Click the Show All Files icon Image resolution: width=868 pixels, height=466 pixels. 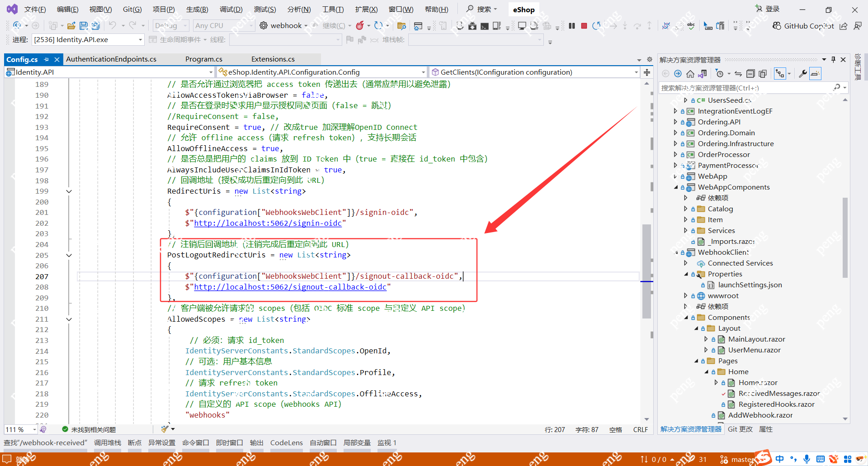pyautogui.click(x=763, y=74)
